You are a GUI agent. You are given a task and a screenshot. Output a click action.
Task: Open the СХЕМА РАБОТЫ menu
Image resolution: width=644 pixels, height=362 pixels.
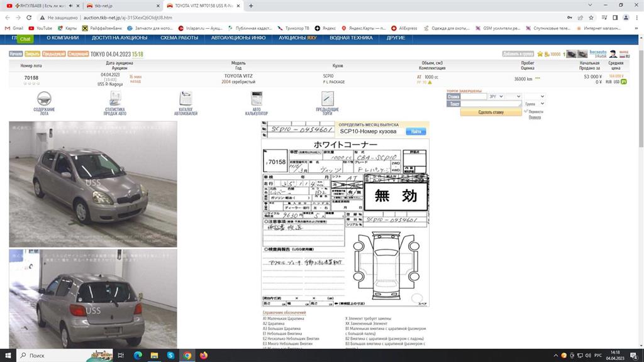(179, 38)
